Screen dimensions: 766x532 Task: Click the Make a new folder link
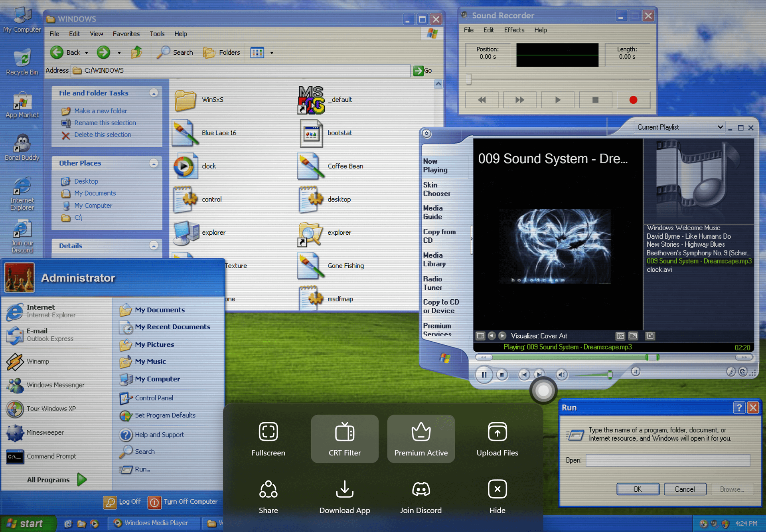click(101, 111)
